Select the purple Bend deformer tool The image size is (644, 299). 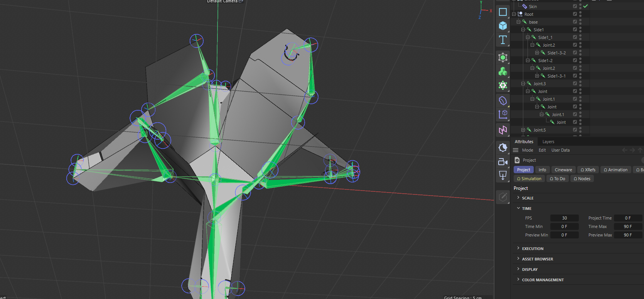click(503, 101)
